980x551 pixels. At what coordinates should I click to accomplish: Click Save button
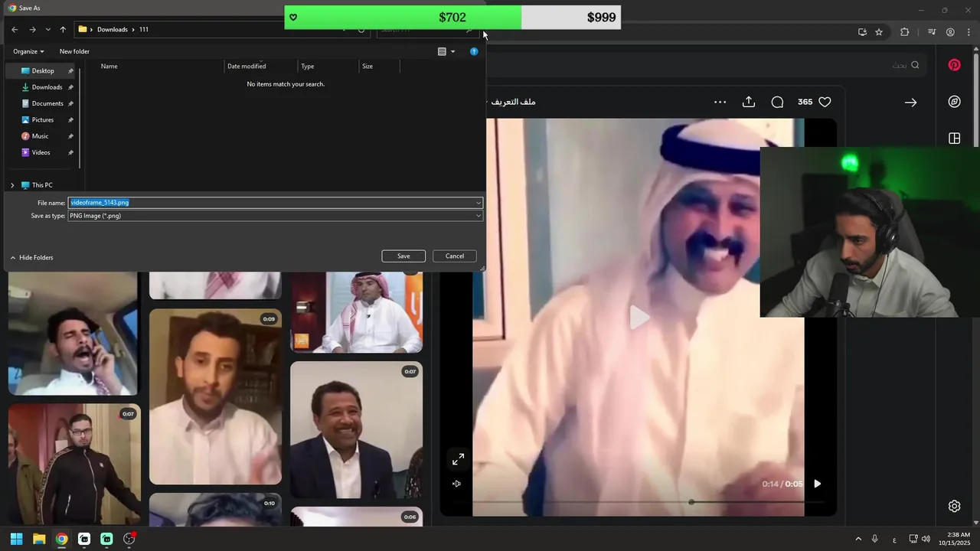403,256
